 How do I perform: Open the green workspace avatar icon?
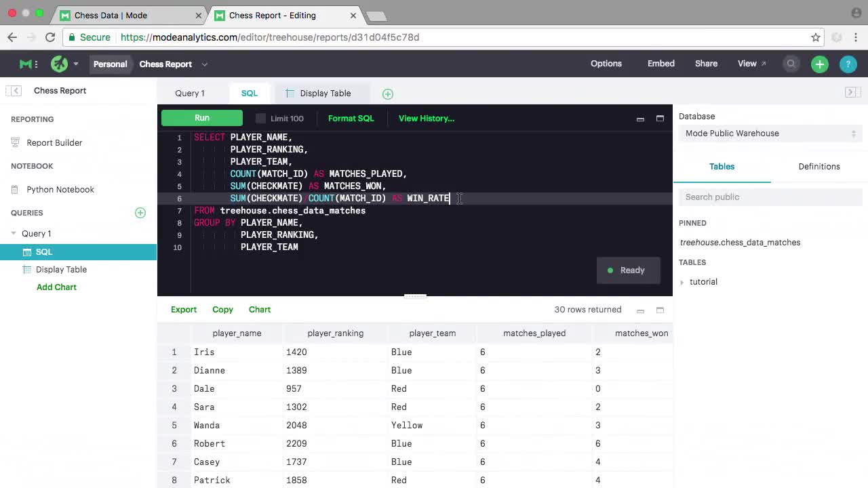pyautogui.click(x=60, y=64)
